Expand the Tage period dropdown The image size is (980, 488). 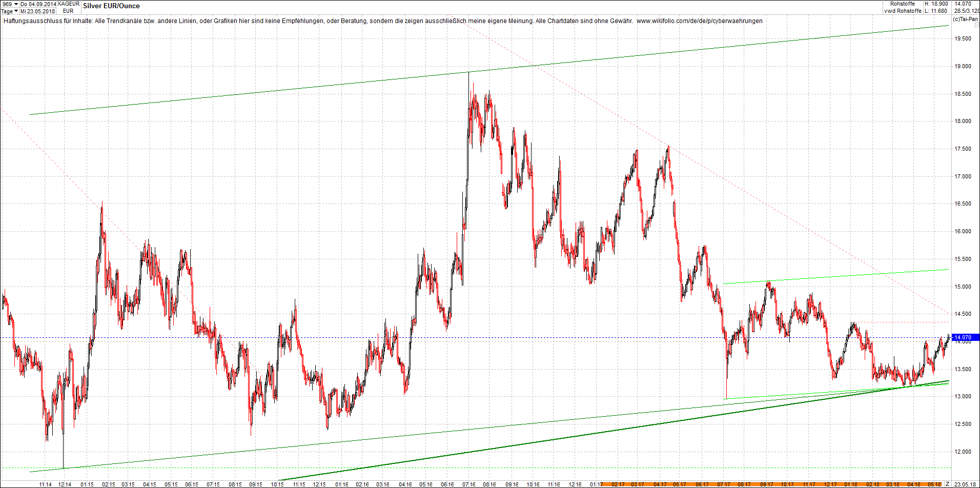[10, 11]
